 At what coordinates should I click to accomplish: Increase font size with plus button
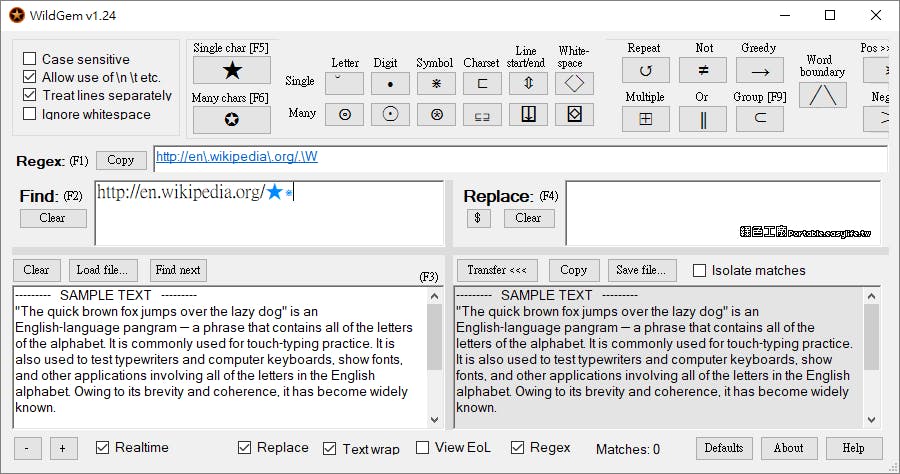(x=63, y=449)
